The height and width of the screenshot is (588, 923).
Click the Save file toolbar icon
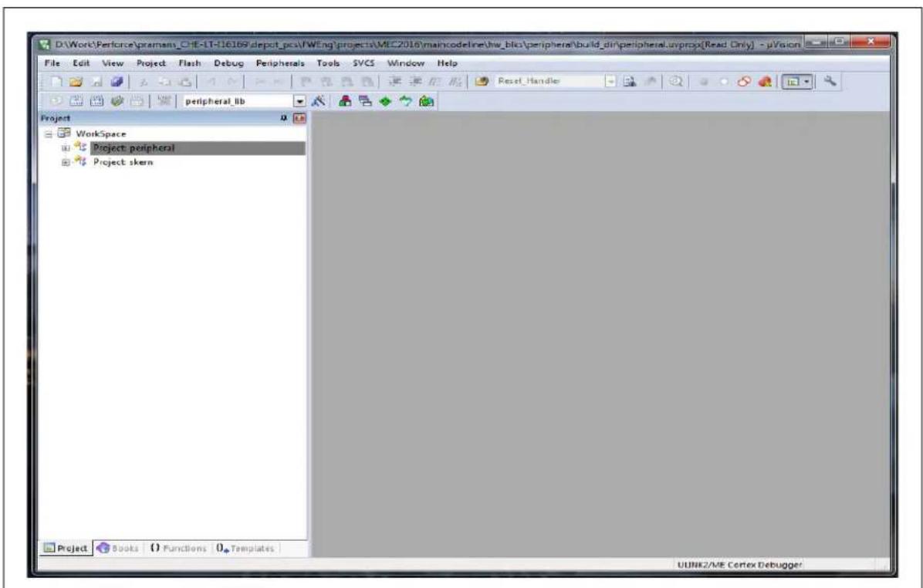tap(96, 82)
